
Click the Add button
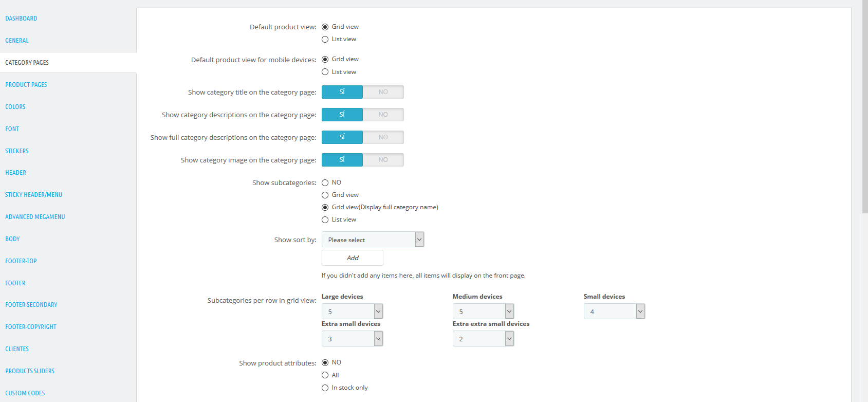(353, 258)
